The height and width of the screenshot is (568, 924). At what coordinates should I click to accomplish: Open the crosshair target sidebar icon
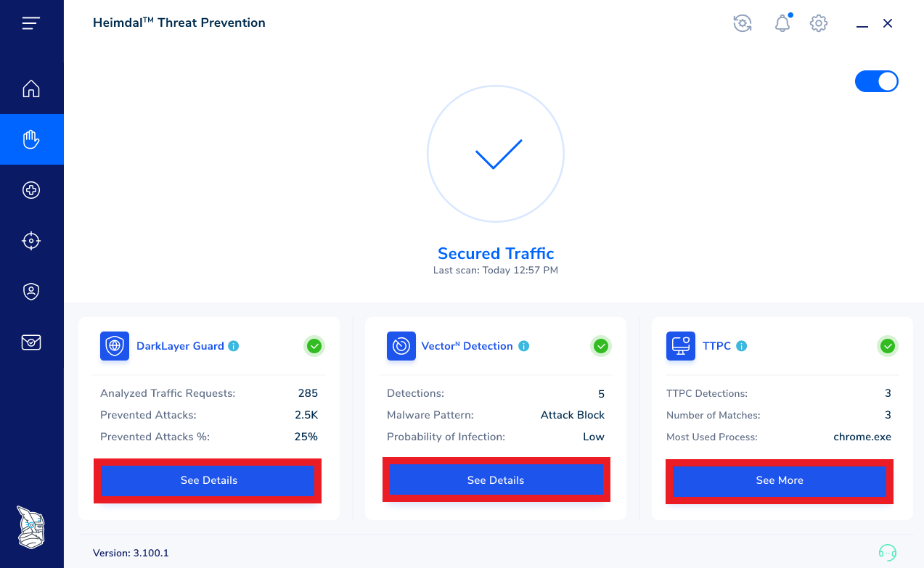[31, 241]
